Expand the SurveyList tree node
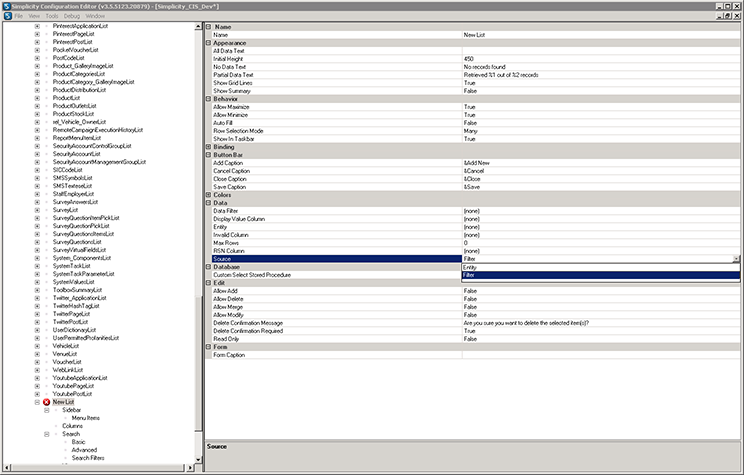 pyautogui.click(x=37, y=210)
